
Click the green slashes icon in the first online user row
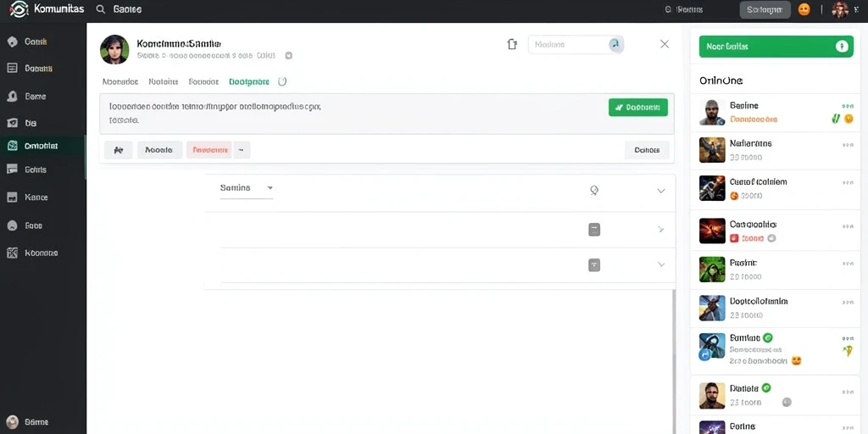[x=836, y=118]
